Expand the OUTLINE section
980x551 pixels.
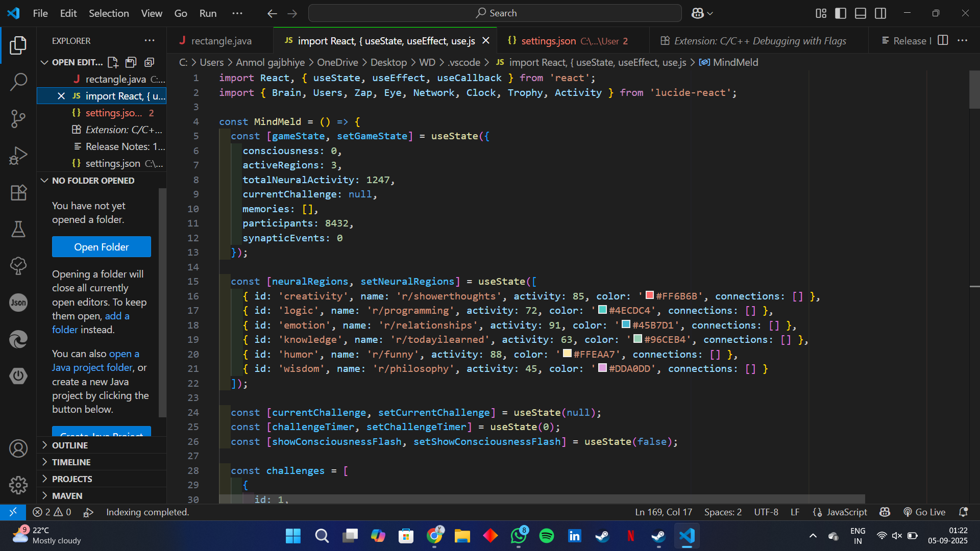(70, 445)
